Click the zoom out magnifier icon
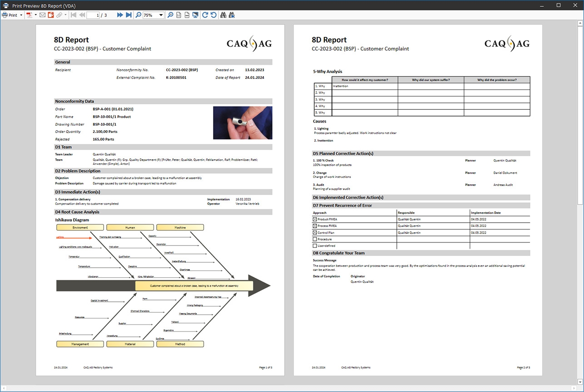 (x=138, y=15)
